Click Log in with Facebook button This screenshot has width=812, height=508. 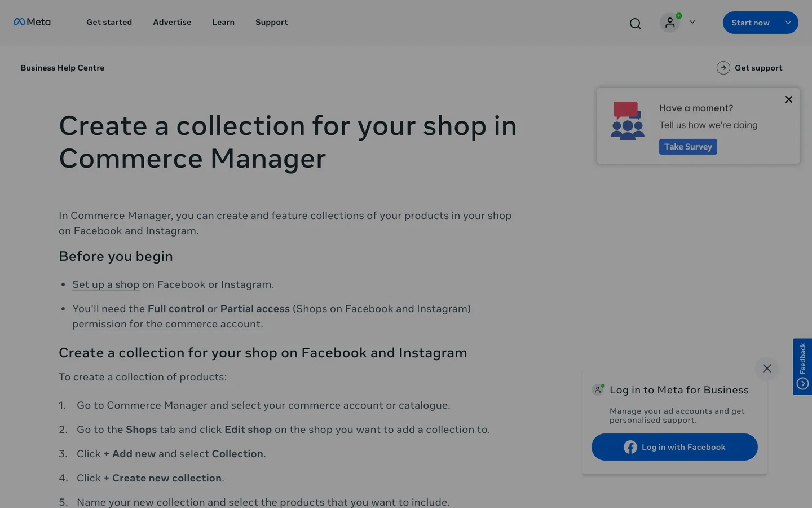pyautogui.click(x=674, y=447)
